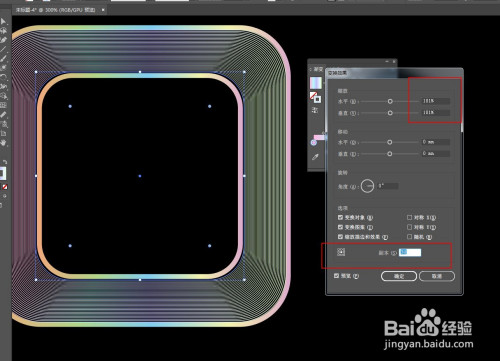Select the Line Segment tool
Image resolution: width=500 pixels, height=361 pixels.
tap(3, 50)
